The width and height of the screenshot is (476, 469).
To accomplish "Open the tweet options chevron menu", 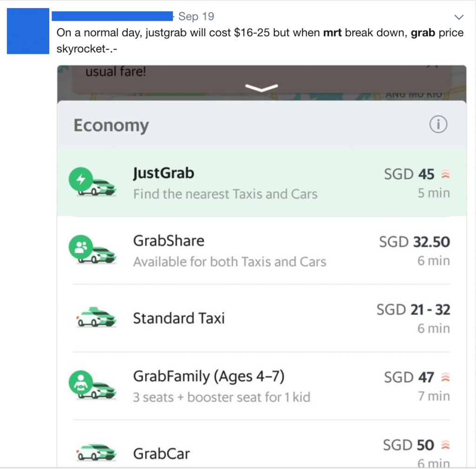I will point(459,17).
